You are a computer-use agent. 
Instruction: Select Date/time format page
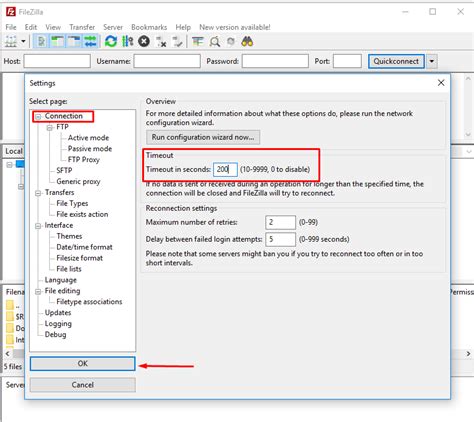tap(84, 247)
